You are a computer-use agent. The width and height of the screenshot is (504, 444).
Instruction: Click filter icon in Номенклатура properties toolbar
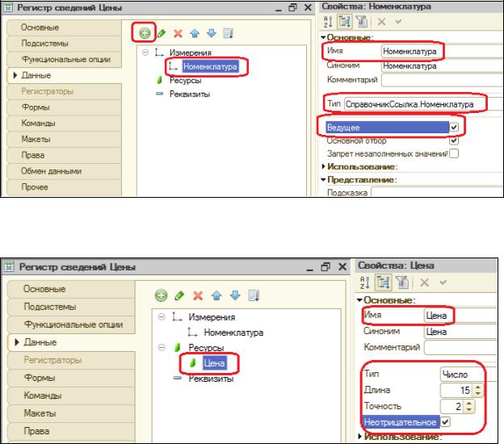pyautogui.click(x=362, y=22)
